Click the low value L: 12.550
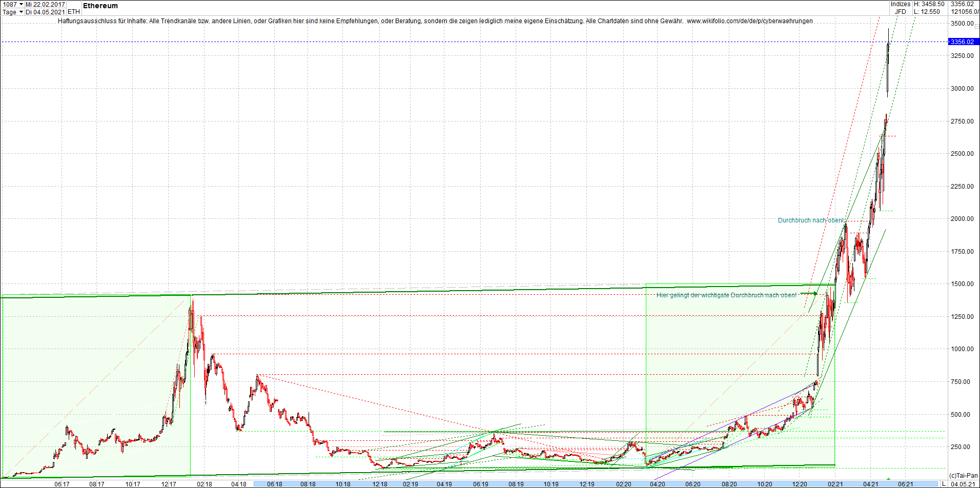The width and height of the screenshot is (980, 488). (927, 12)
